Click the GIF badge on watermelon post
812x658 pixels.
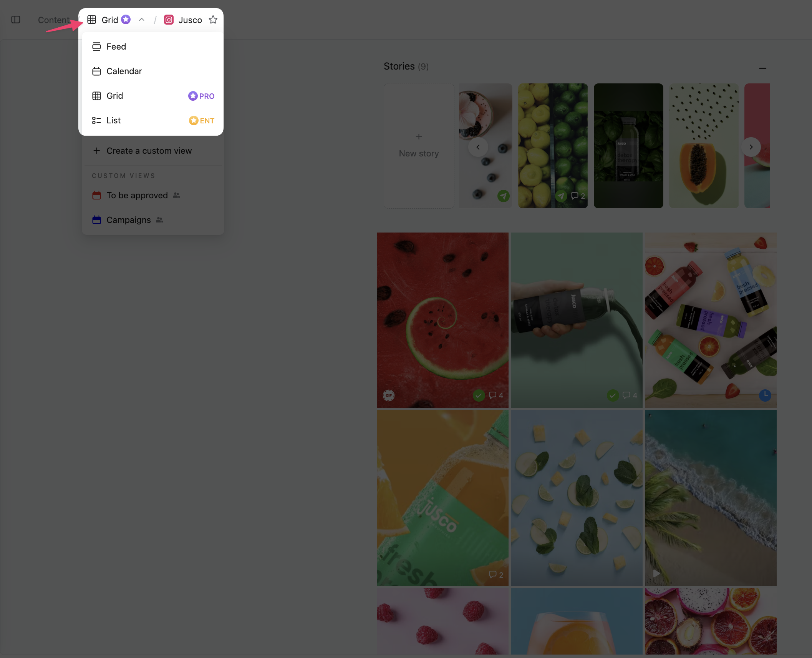389,395
